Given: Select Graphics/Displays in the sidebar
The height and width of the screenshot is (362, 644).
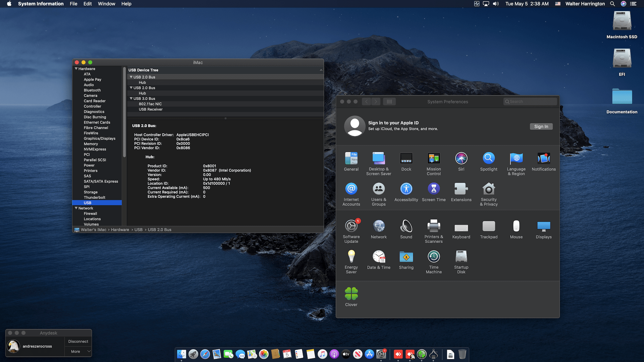Looking at the screenshot, I should coord(100,138).
